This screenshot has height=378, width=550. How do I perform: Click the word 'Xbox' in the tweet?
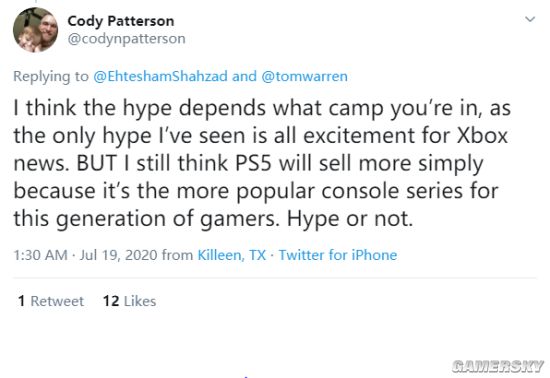pyautogui.click(x=482, y=135)
